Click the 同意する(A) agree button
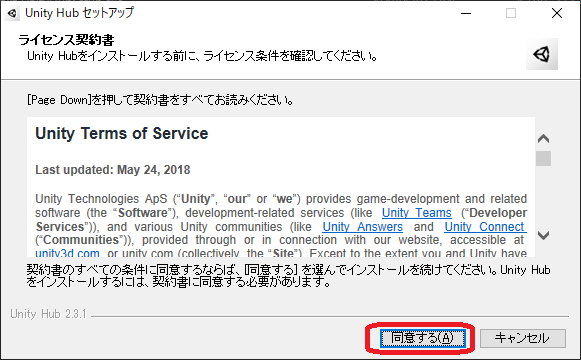 [x=422, y=338]
